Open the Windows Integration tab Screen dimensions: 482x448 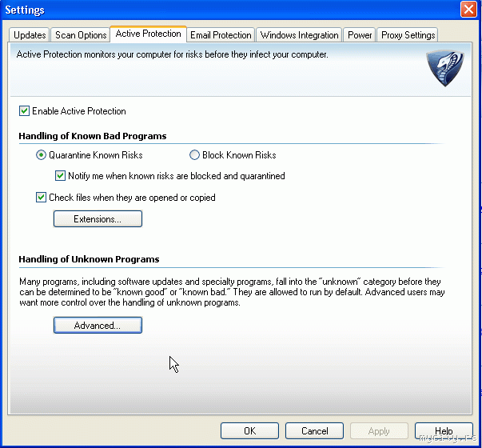pos(300,35)
